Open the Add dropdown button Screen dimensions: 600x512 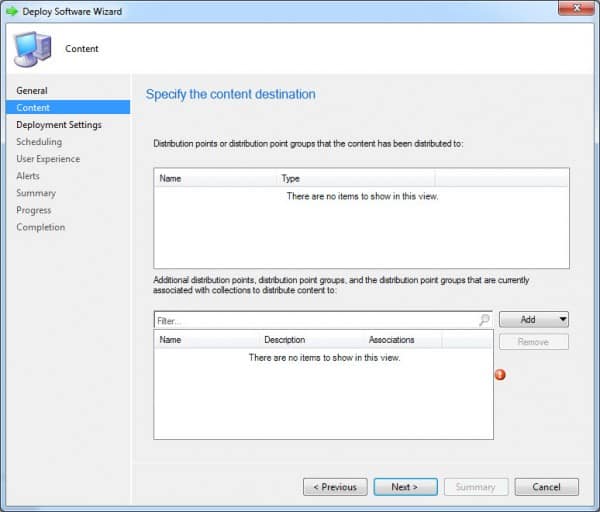pyautogui.click(x=533, y=320)
